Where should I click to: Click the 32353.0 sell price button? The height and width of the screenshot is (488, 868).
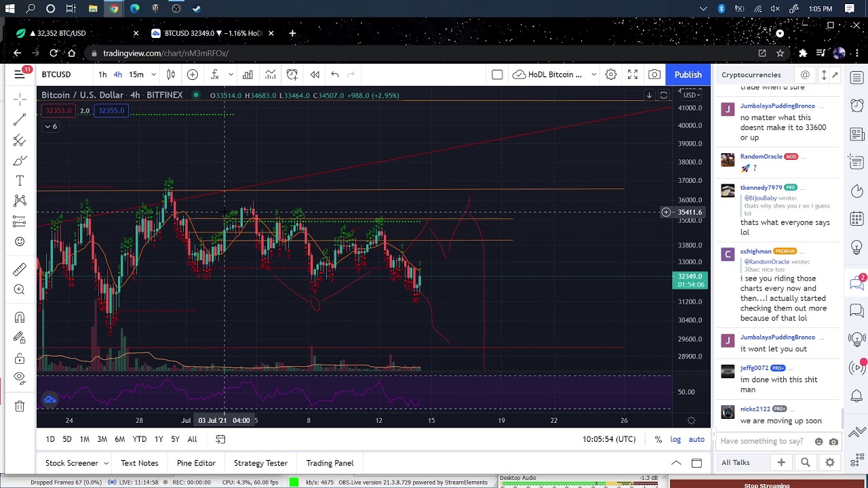pyautogui.click(x=59, y=110)
